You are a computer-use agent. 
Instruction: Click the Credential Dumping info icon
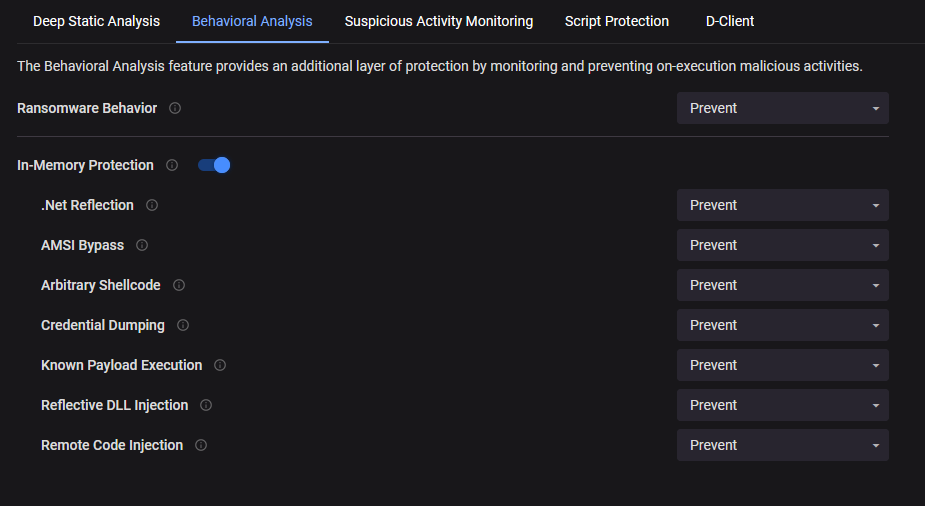(183, 325)
